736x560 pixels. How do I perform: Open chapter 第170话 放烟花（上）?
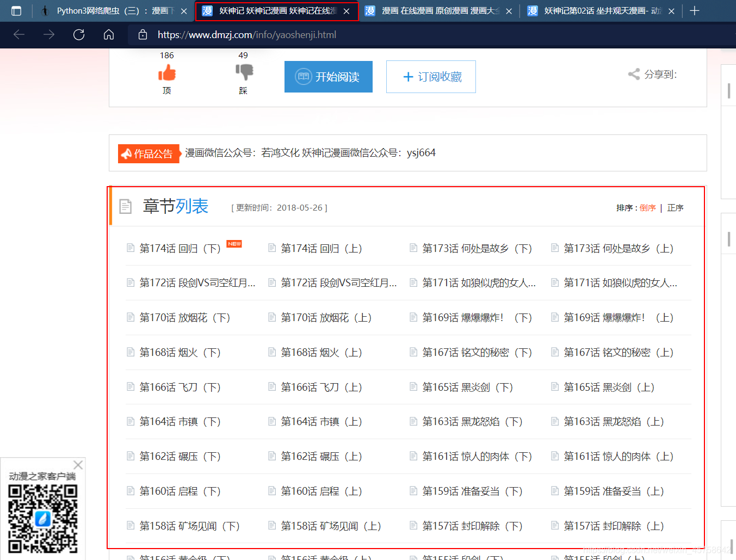coord(326,318)
